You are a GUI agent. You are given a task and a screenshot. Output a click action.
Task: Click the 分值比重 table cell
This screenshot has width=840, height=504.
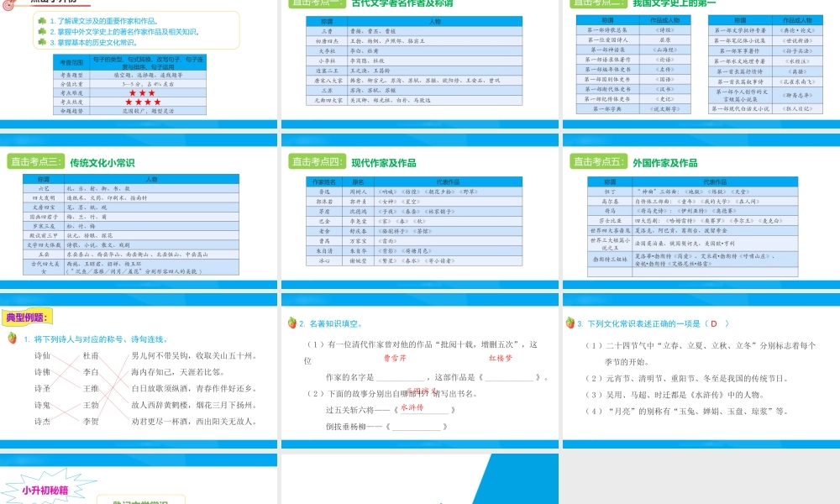[71, 84]
